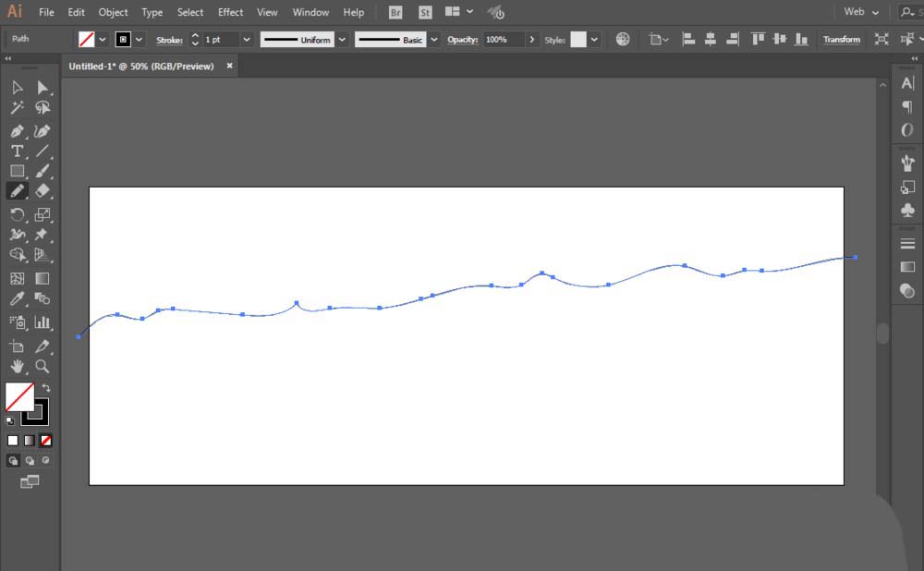Screen dimensions: 924x571
Task: Select the Rotate tool
Action: click(x=17, y=214)
